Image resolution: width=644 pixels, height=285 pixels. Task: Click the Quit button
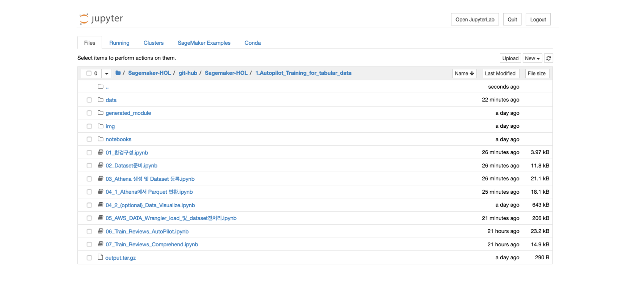pyautogui.click(x=512, y=19)
